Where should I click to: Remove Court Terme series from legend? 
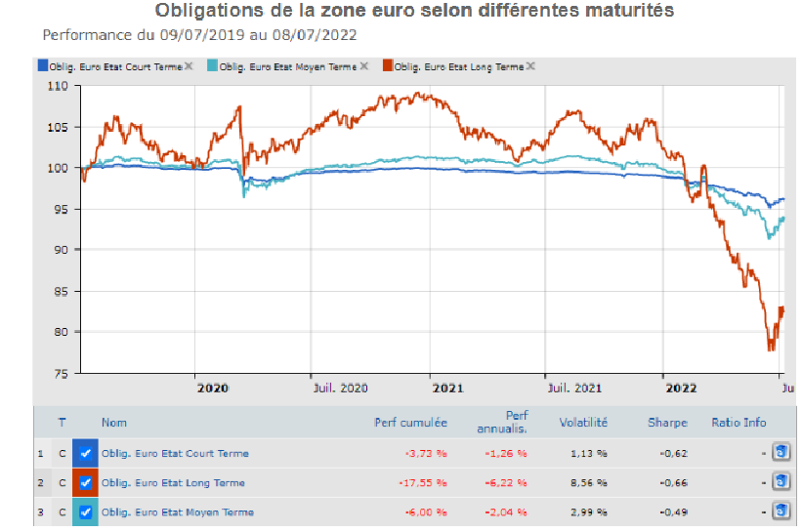tap(190, 66)
